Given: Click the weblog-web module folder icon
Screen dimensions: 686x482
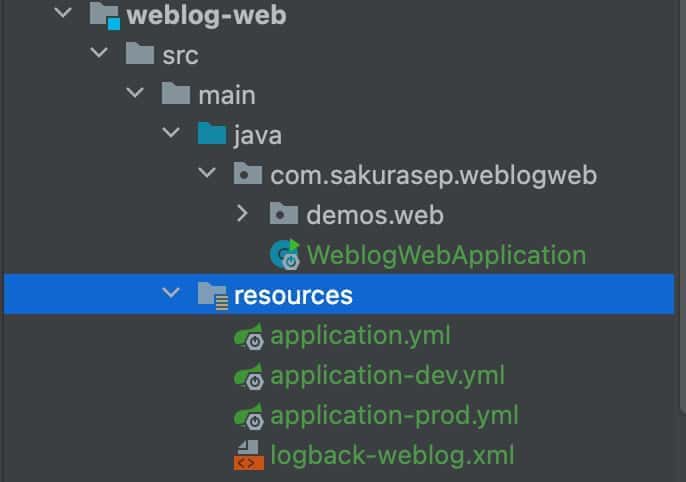Looking at the screenshot, I should pos(105,16).
